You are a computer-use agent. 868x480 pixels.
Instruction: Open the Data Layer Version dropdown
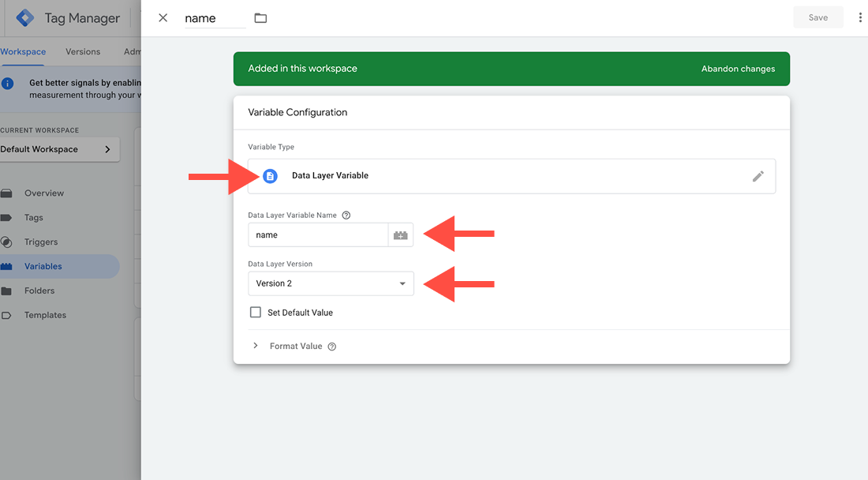(331, 283)
